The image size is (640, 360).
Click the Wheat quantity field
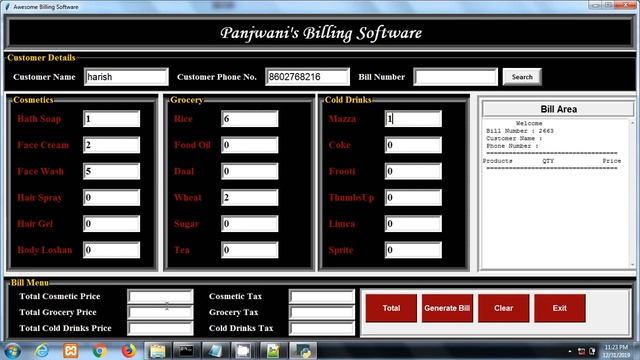(249, 198)
